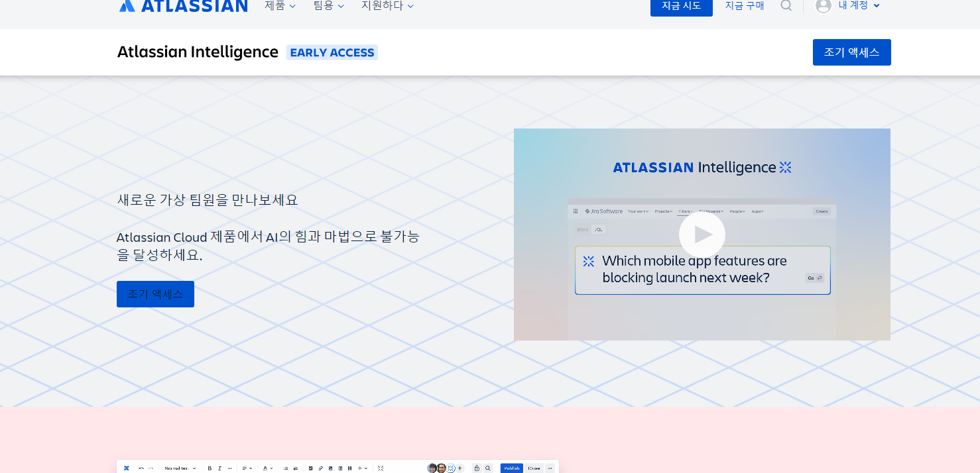The width and height of the screenshot is (980, 473).
Task: Click the app switcher grid icon in video
Action: (576, 211)
